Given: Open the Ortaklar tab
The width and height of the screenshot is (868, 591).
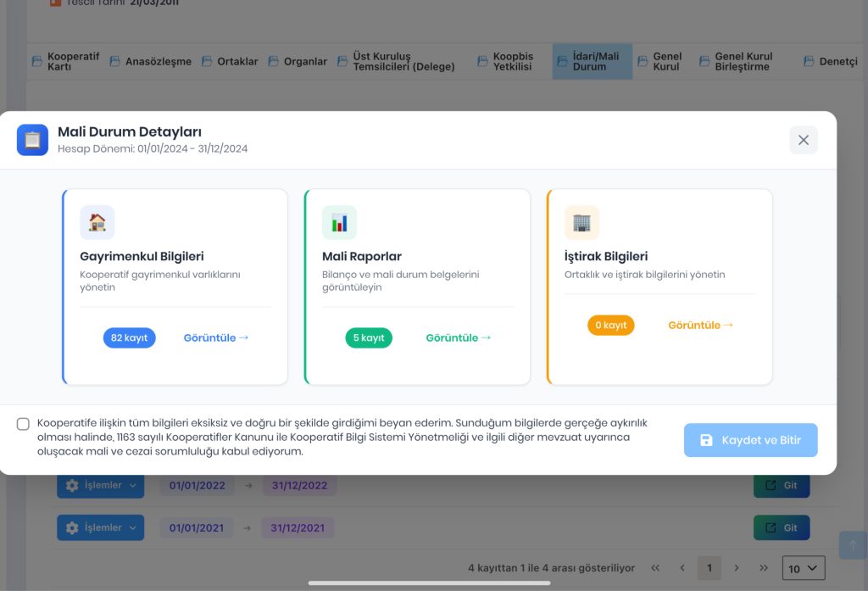Looking at the screenshot, I should coord(230,62).
